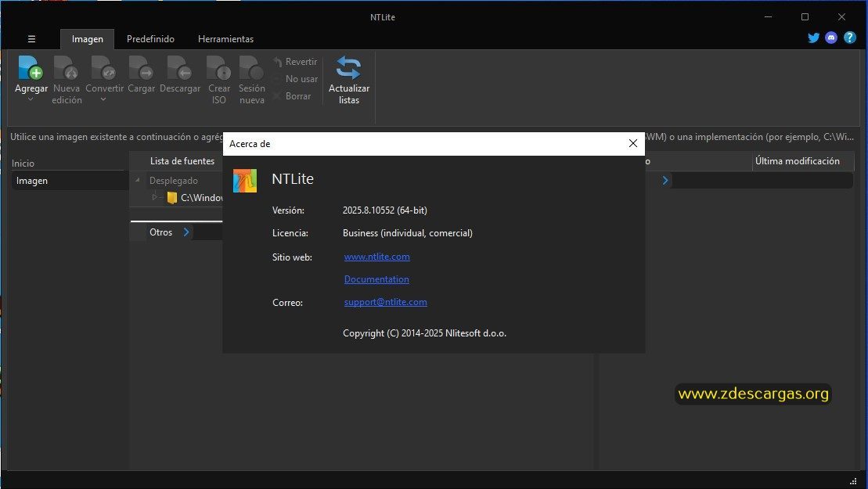Maximize the NTLite window
This screenshot has width=868, height=489.
pyautogui.click(x=805, y=17)
